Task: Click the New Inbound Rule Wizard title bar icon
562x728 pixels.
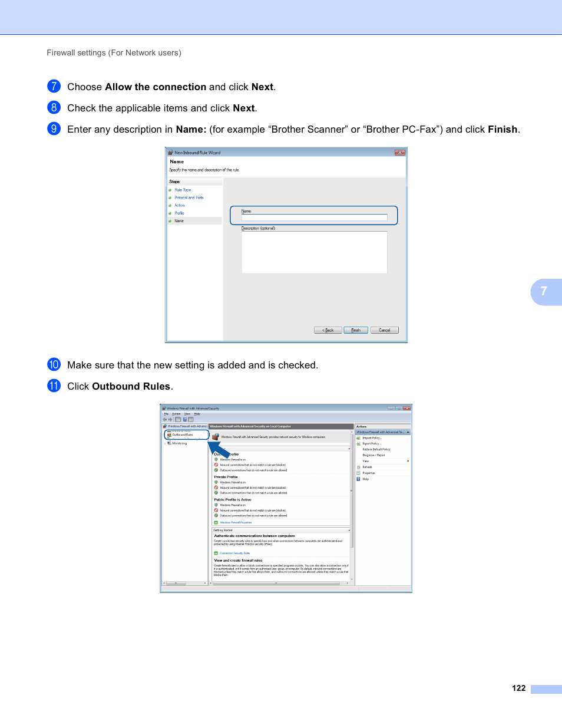Action: point(170,153)
